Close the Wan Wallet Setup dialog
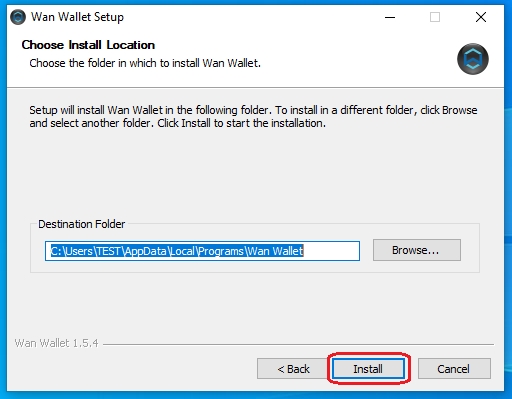The width and height of the screenshot is (512, 399). 481,17
